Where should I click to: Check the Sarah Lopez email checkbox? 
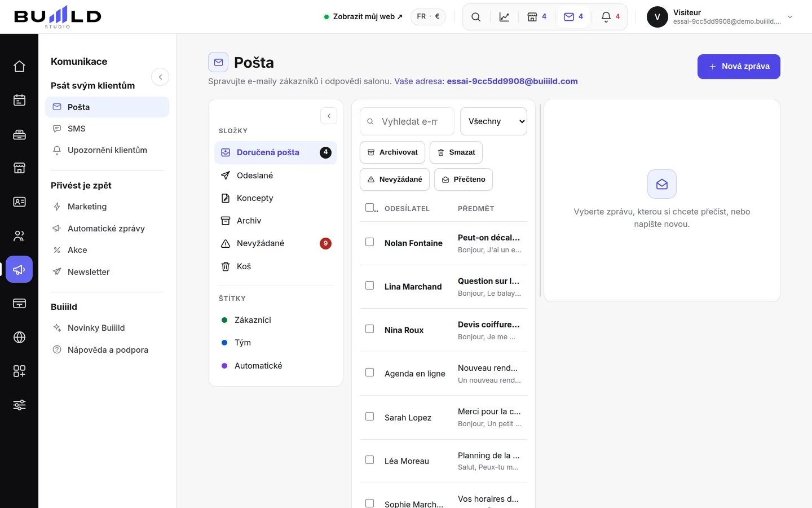click(369, 417)
